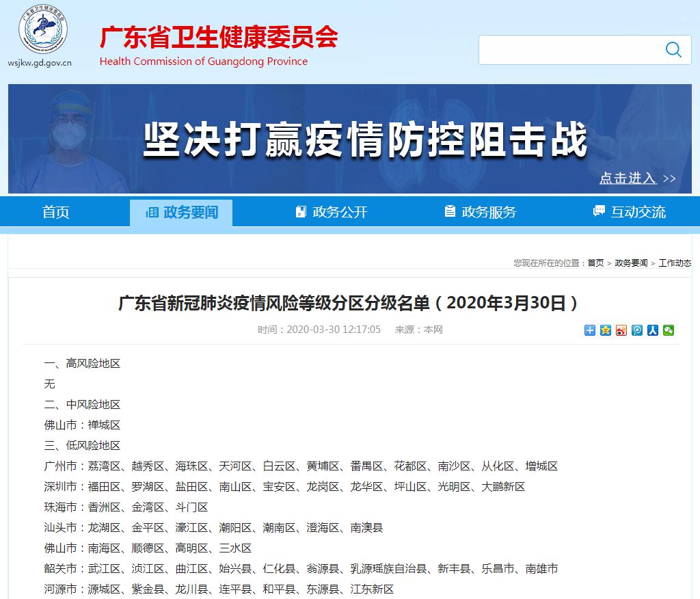700x599 pixels.
Task: Click the 韶关市 district list line
Action: [x=301, y=569]
